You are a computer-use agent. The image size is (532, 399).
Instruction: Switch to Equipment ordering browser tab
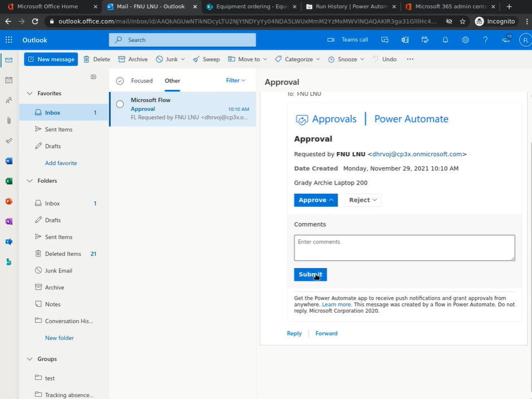pyautogui.click(x=251, y=7)
